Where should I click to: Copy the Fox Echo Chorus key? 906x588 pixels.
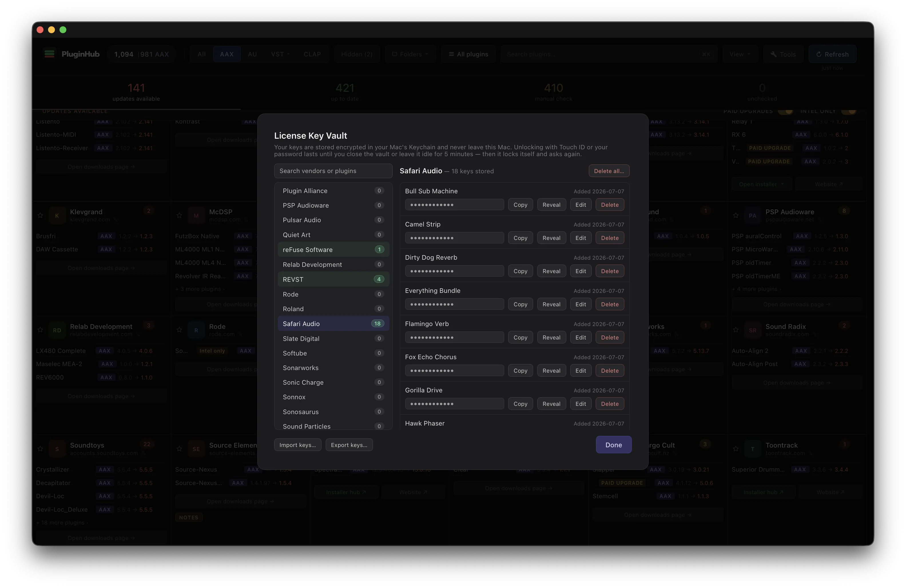tap(520, 370)
